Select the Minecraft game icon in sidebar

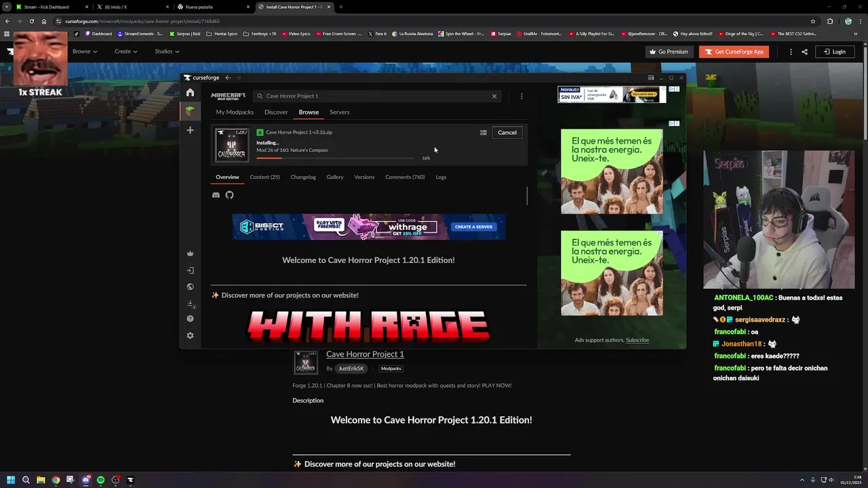(190, 111)
